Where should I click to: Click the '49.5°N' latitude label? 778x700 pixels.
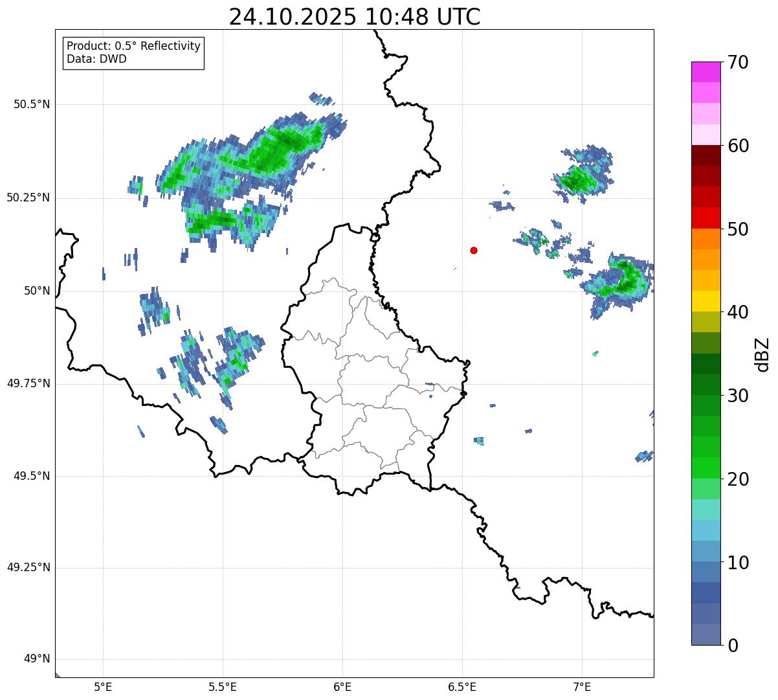(32, 476)
